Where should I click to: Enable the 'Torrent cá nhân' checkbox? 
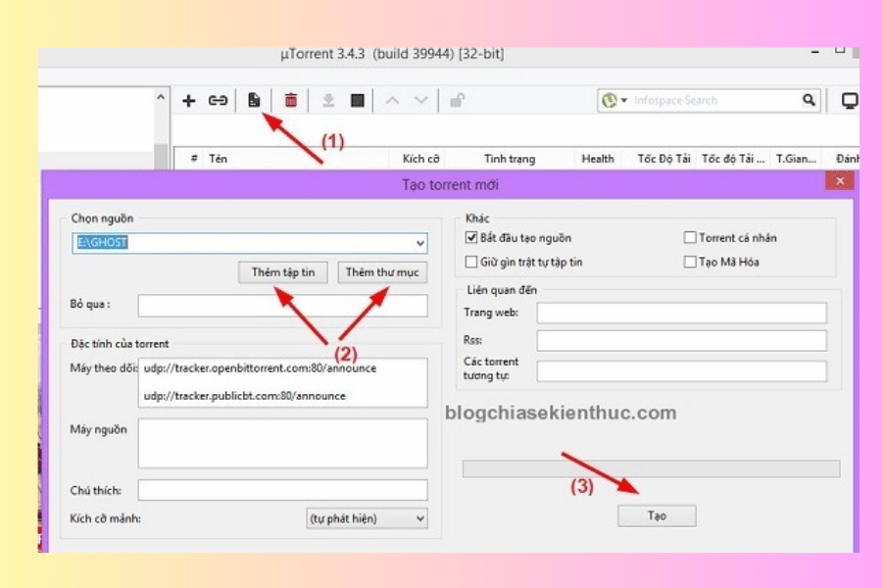[x=690, y=238]
